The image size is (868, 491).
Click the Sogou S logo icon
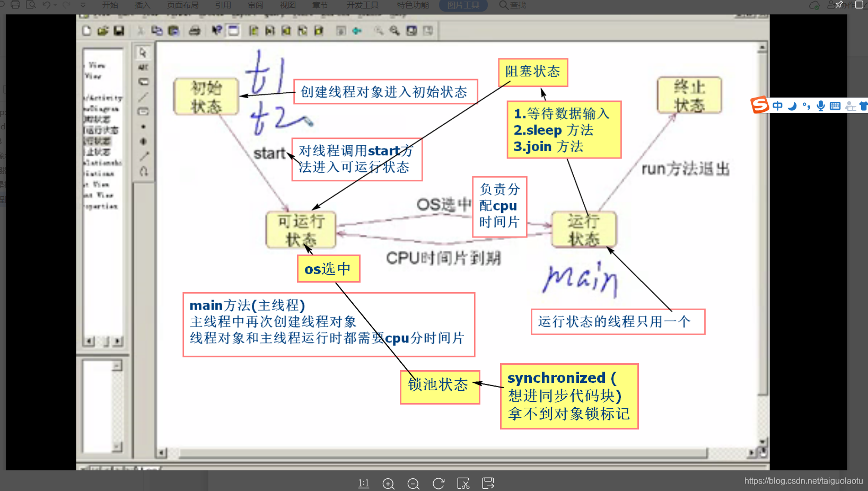[759, 105]
